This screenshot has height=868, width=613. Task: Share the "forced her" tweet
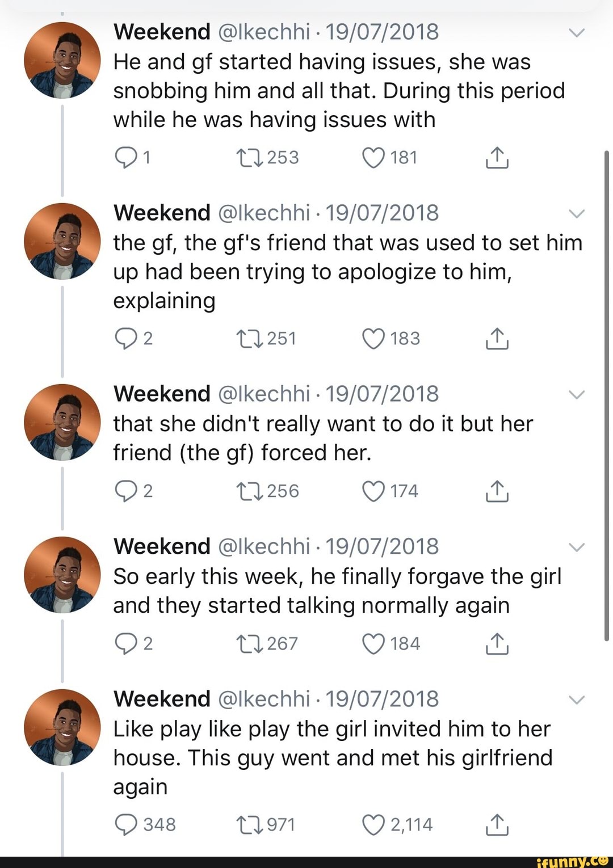[x=497, y=491]
